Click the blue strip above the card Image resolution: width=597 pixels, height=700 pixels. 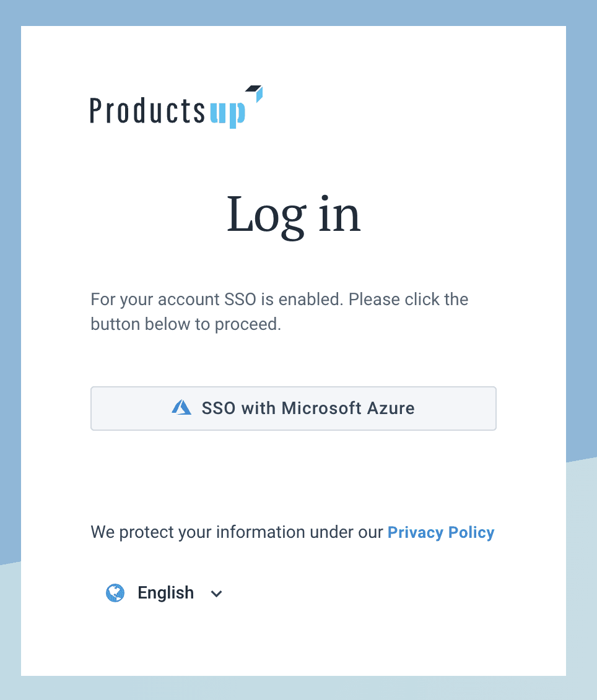(297, 12)
